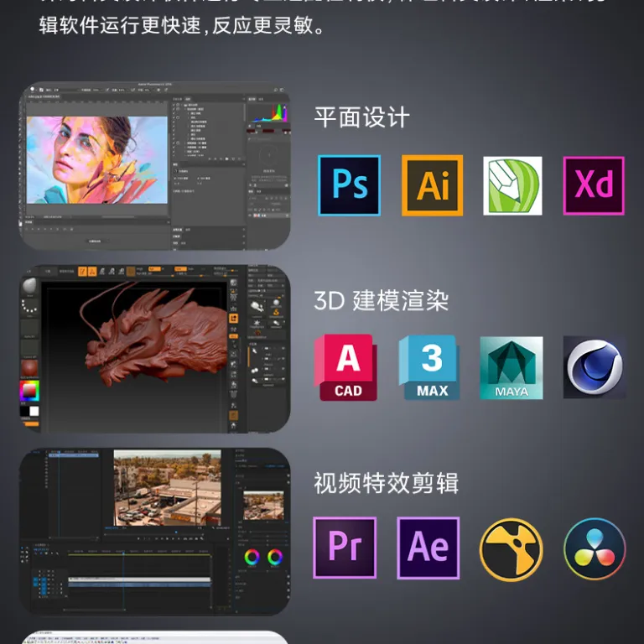This screenshot has height=644, width=644.
Task: Select the CorelDRAW green pencil icon
Action: 512,185
